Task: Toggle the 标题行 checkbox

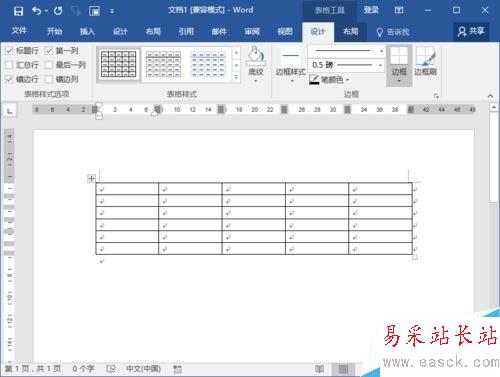Action: coord(9,51)
